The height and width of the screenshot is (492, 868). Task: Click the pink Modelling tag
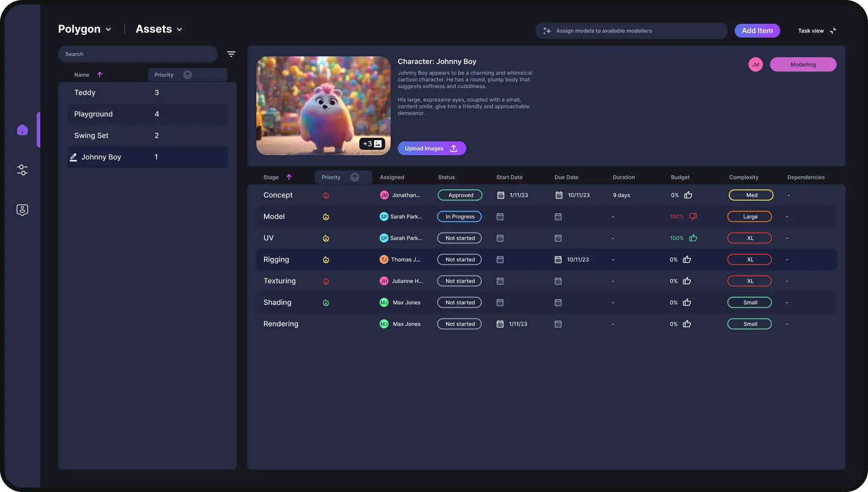click(x=803, y=64)
